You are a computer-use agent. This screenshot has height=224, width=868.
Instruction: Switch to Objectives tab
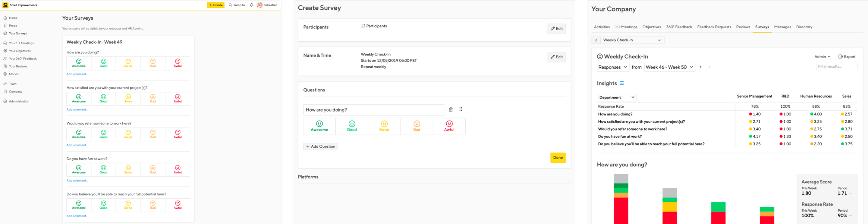(651, 27)
